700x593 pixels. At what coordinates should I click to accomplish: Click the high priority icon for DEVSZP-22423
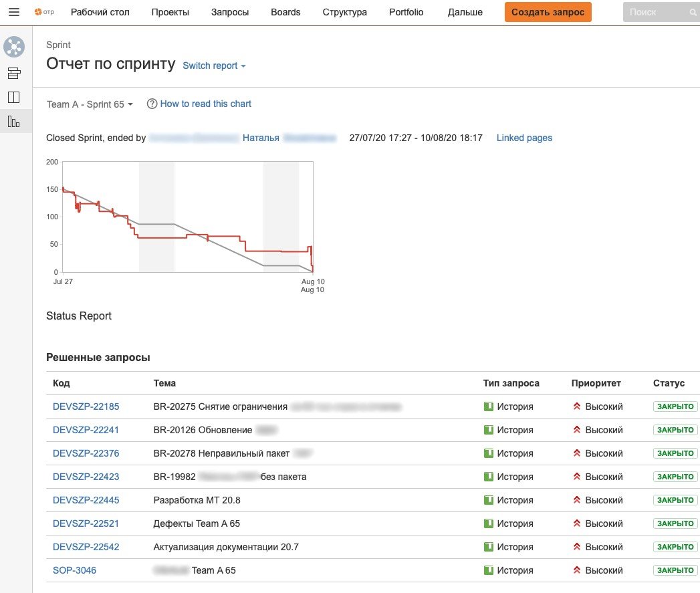click(x=577, y=477)
